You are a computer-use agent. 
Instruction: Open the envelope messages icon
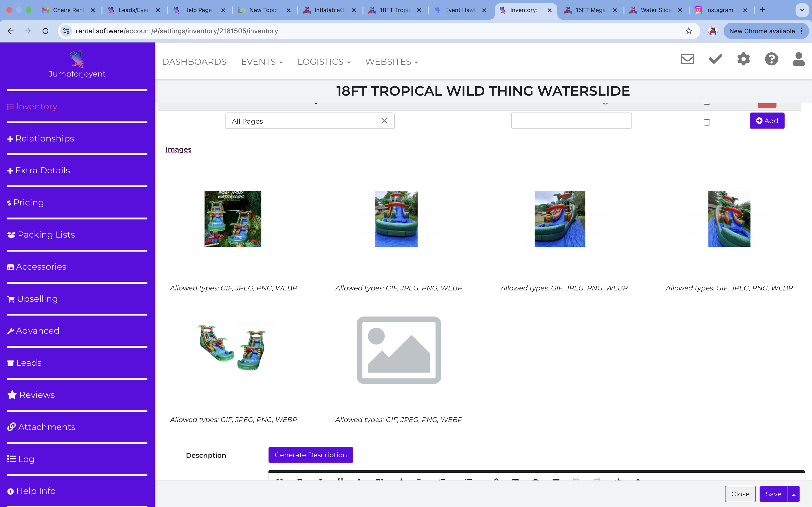coord(687,59)
